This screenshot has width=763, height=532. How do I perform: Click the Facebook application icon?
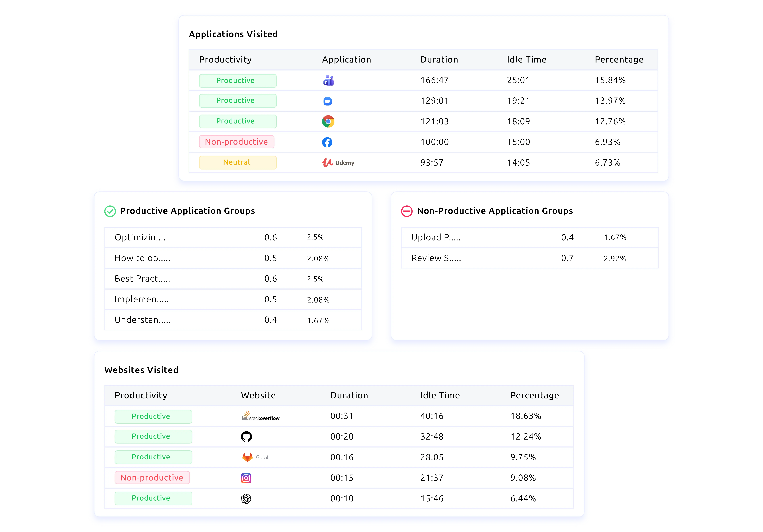click(327, 142)
